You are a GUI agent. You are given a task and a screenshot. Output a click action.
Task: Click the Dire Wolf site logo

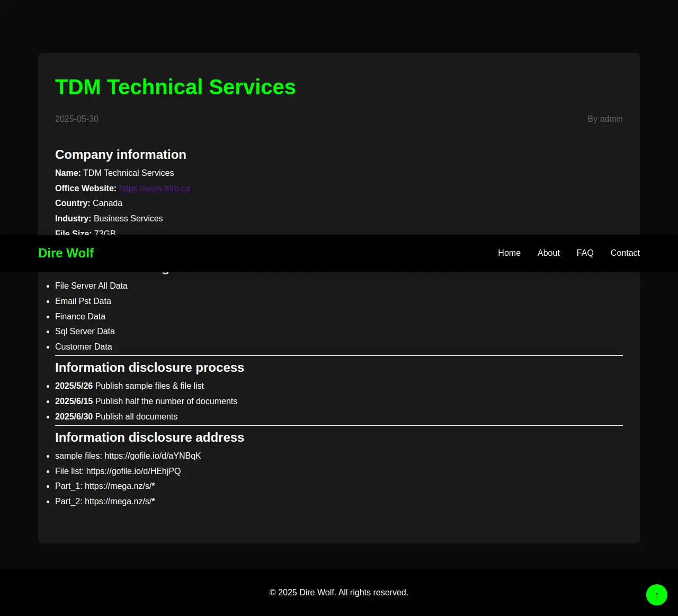[66, 253]
